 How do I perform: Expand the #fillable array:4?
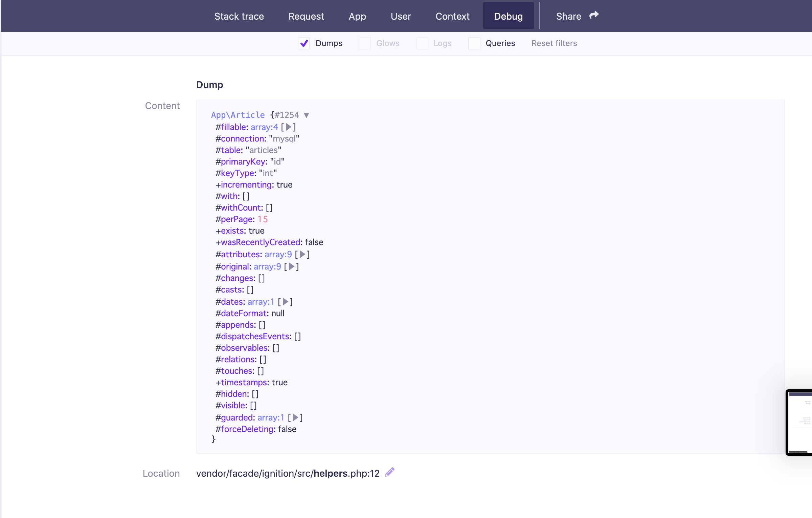coord(288,127)
